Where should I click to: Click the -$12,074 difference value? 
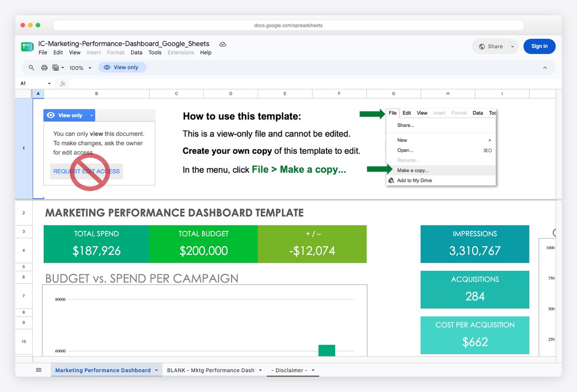[312, 251]
